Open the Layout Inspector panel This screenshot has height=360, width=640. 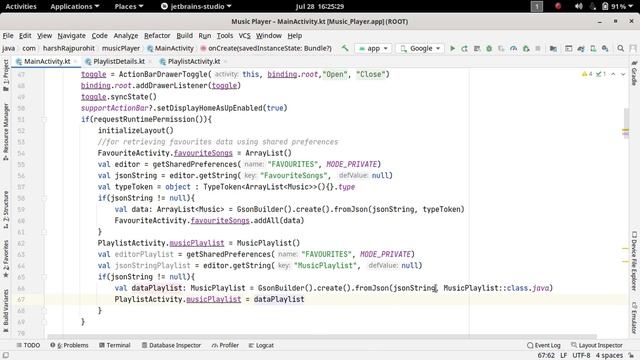597,345
